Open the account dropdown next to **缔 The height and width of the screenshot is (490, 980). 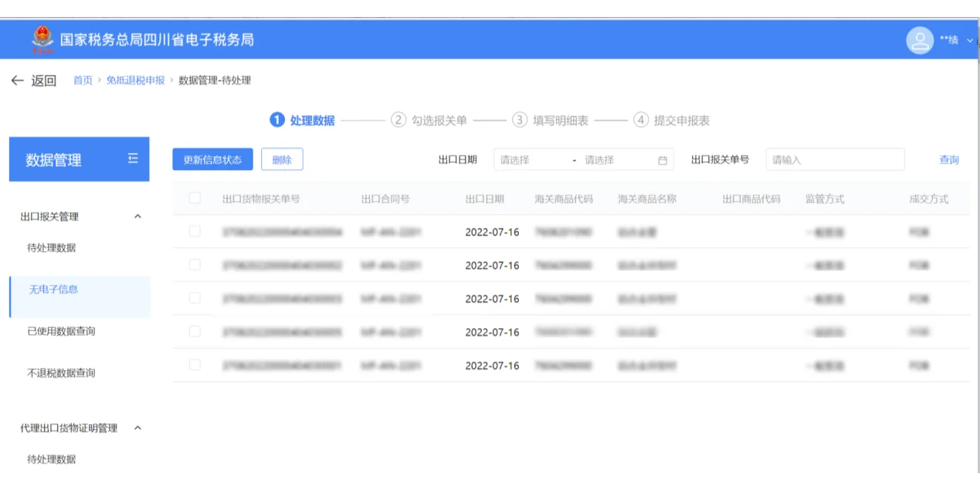click(x=970, y=39)
